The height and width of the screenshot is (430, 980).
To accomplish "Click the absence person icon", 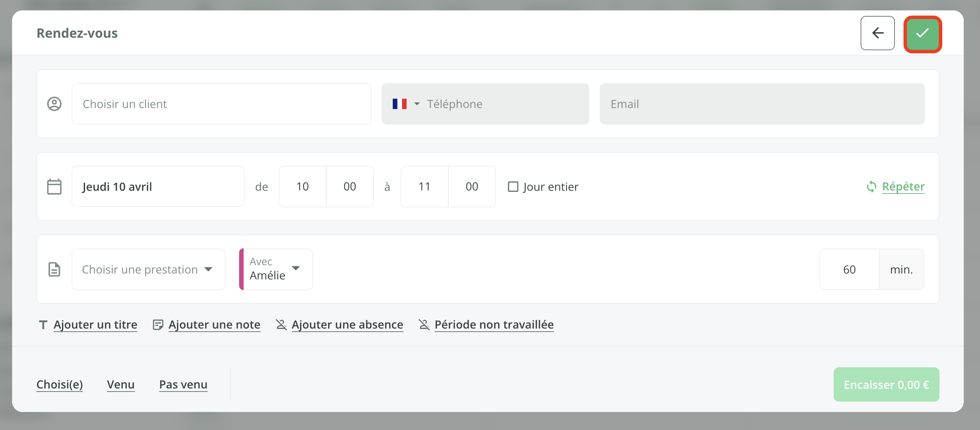I will coord(281,325).
